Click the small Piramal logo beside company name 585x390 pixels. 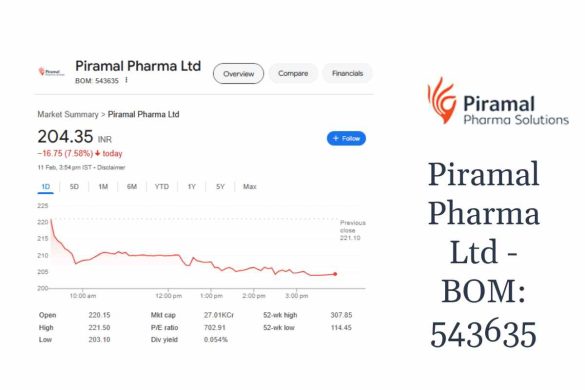click(51, 72)
